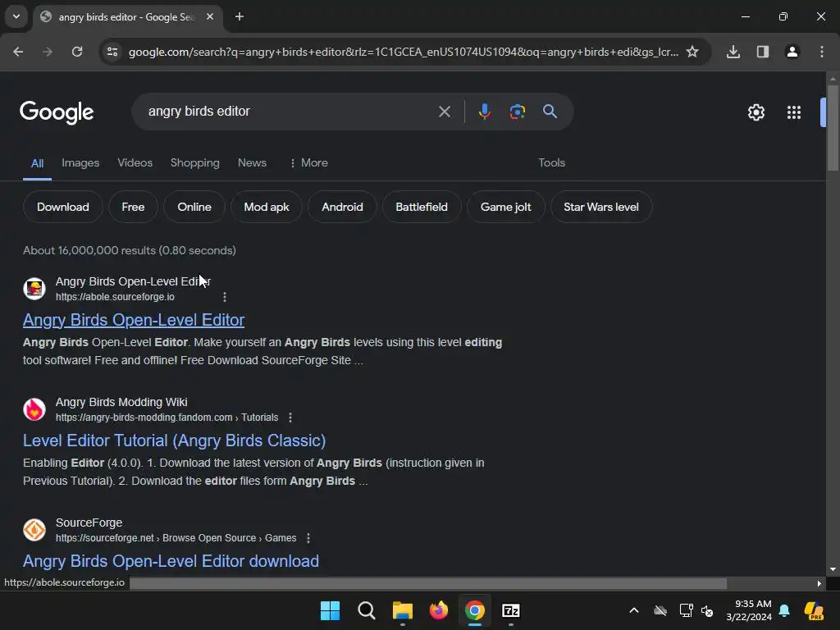Bookmark this page with the star icon
The height and width of the screenshot is (630, 840).
[692, 52]
